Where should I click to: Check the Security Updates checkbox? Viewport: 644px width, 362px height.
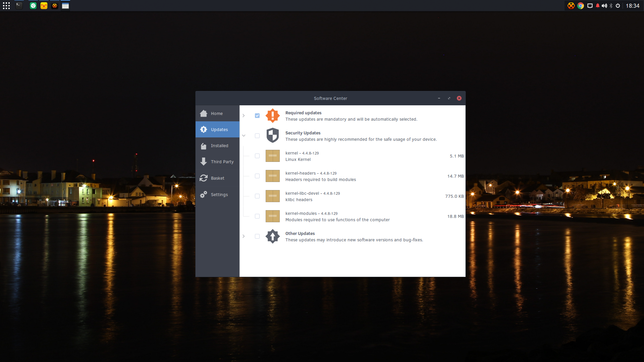point(257,136)
